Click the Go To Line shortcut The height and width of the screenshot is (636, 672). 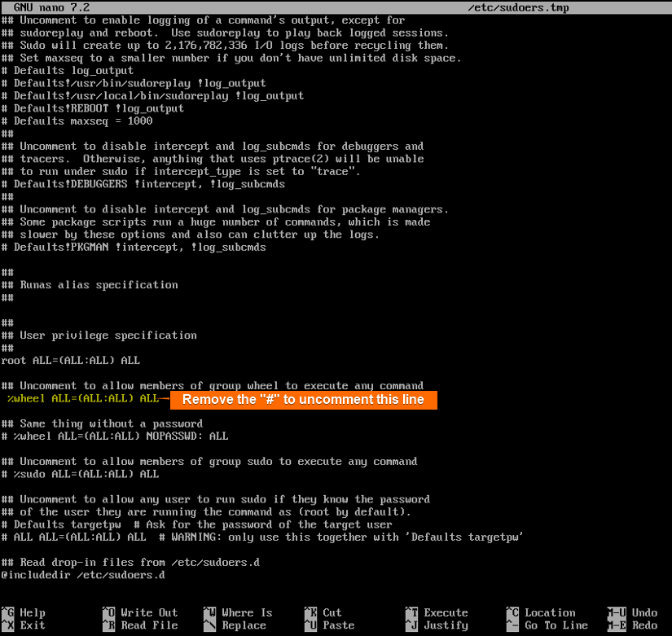coord(547,625)
